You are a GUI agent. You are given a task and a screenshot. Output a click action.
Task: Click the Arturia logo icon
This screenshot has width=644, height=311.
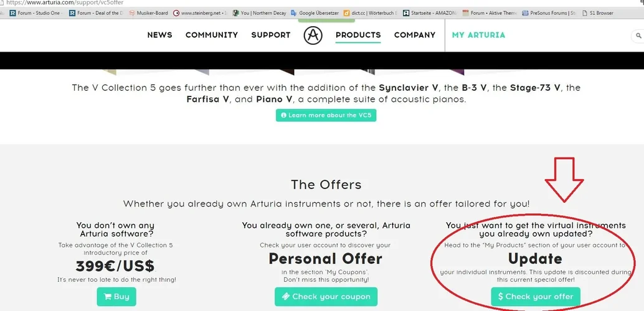[x=313, y=35]
